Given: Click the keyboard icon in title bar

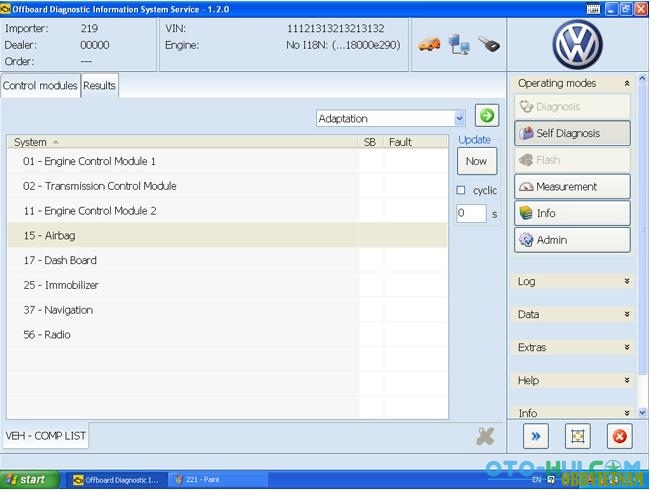Looking at the screenshot, I should click(593, 9).
